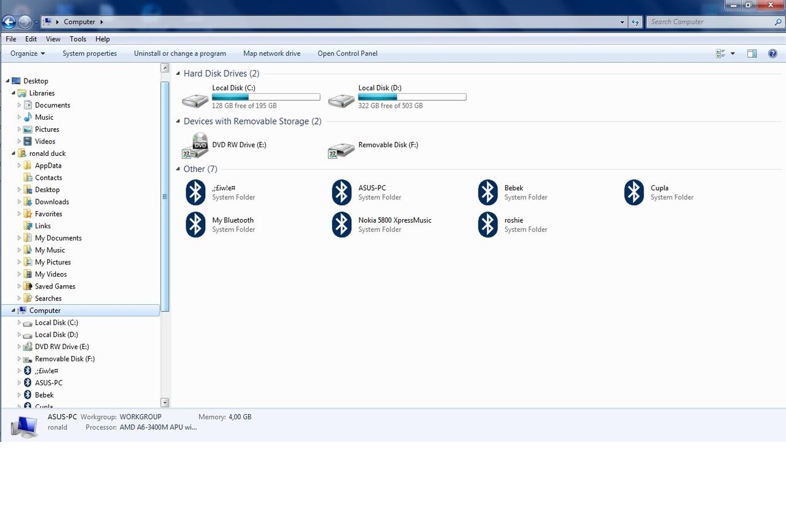Image resolution: width=786 pixels, height=532 pixels.
Task: Open the view options dropdown arrow
Action: [733, 54]
